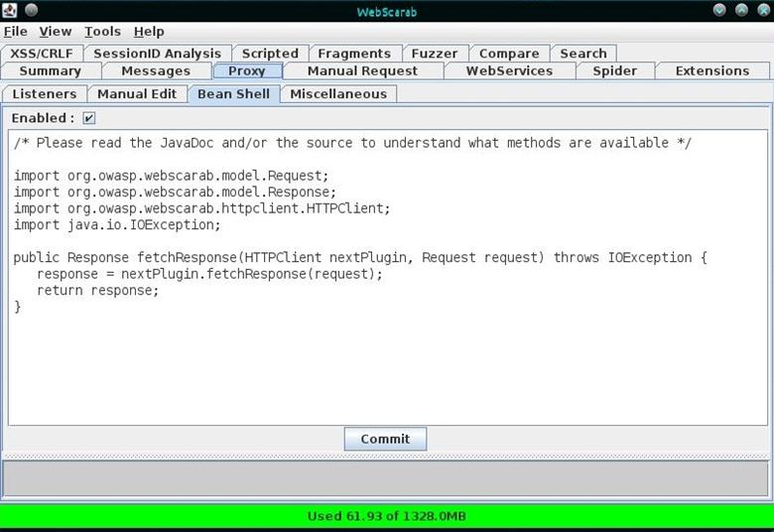Open the File menu
This screenshot has width=774, height=532.
click(16, 32)
